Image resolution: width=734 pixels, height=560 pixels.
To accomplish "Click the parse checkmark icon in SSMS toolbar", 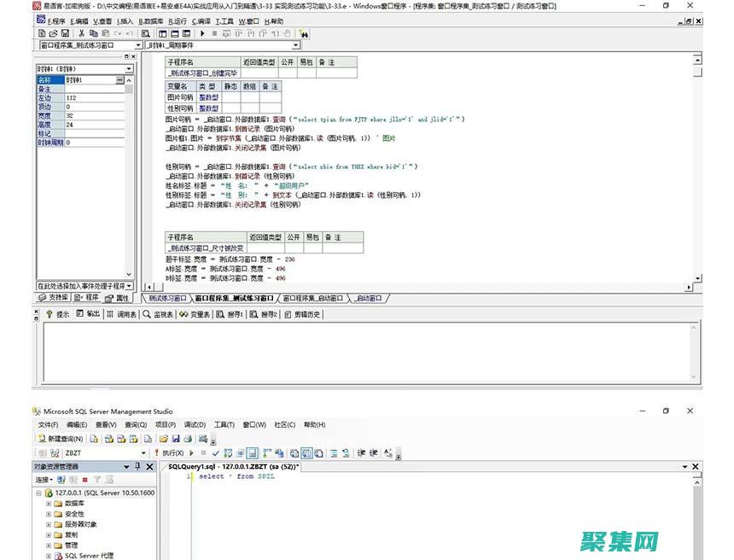I will (x=216, y=452).
